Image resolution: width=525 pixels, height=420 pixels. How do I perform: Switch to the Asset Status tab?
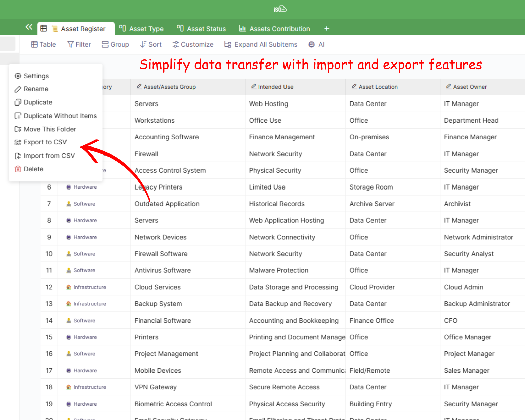[202, 29]
